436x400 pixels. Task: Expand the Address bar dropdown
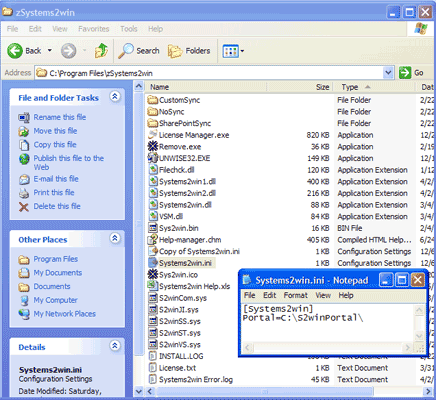tap(388, 73)
